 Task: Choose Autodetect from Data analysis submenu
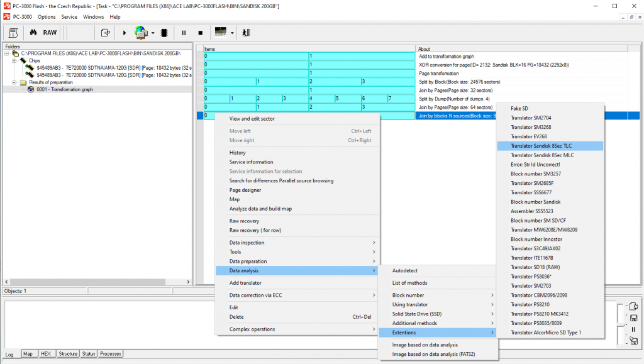click(404, 270)
